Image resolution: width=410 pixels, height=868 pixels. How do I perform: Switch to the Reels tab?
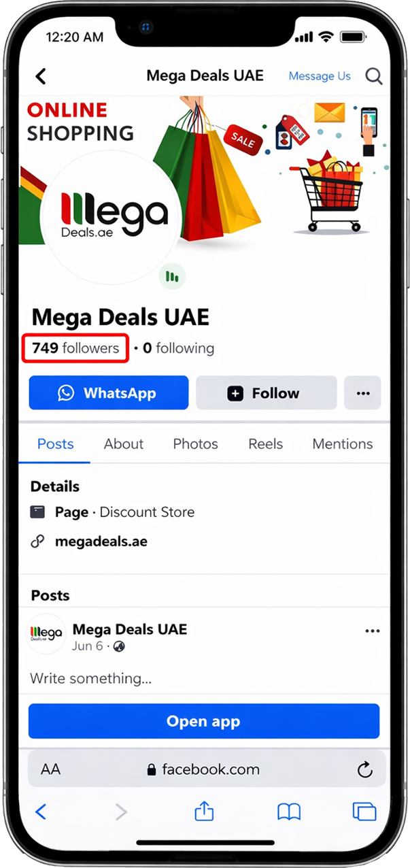(x=266, y=444)
